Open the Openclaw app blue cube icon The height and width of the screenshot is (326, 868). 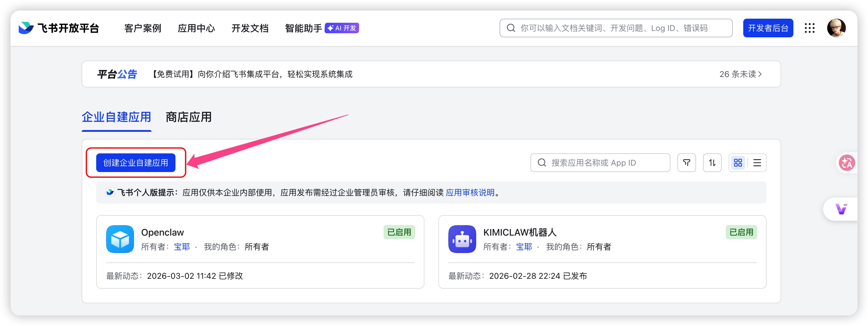click(x=120, y=239)
